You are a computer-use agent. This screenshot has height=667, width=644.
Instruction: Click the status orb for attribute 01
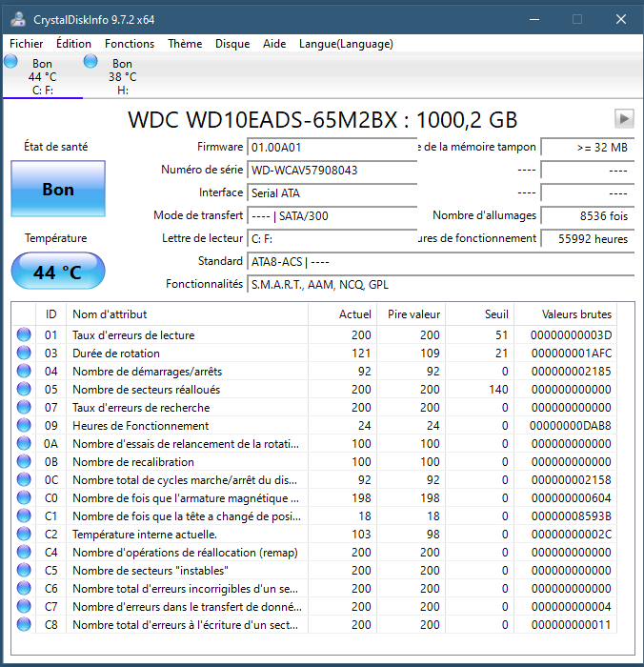tap(24, 334)
